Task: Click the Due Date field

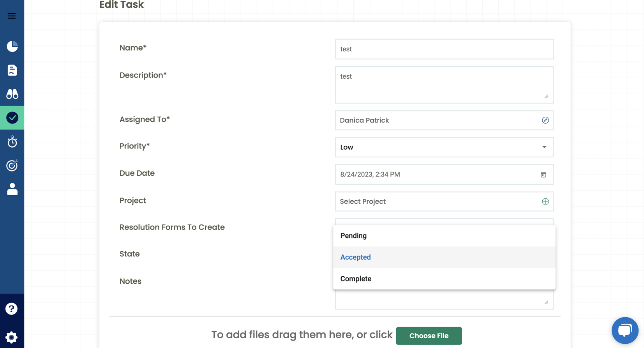Action: pos(444,175)
